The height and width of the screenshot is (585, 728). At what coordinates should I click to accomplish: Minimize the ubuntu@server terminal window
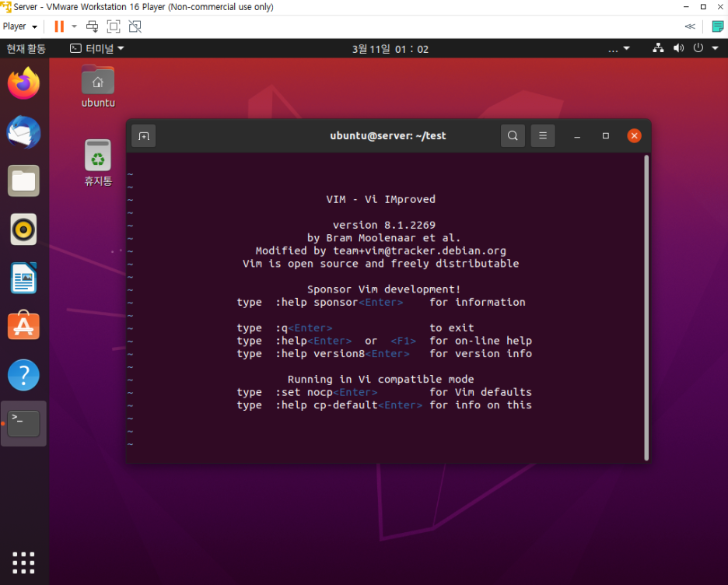coord(577,136)
